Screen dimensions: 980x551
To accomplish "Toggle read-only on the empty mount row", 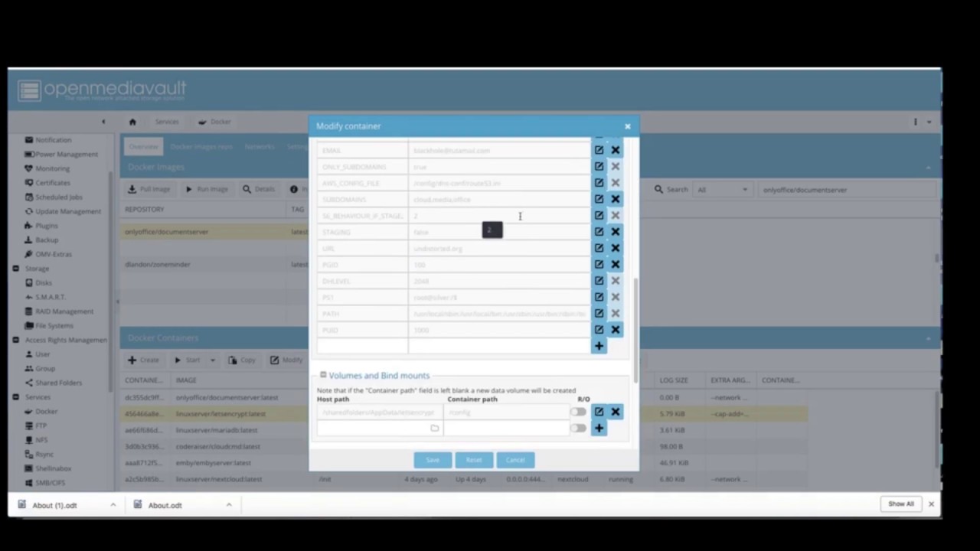I will [578, 429].
